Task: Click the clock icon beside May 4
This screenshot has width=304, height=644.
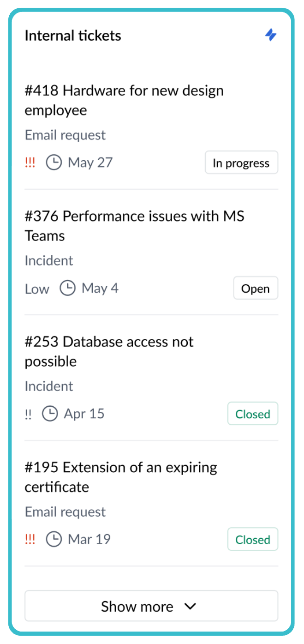Action: pos(68,288)
